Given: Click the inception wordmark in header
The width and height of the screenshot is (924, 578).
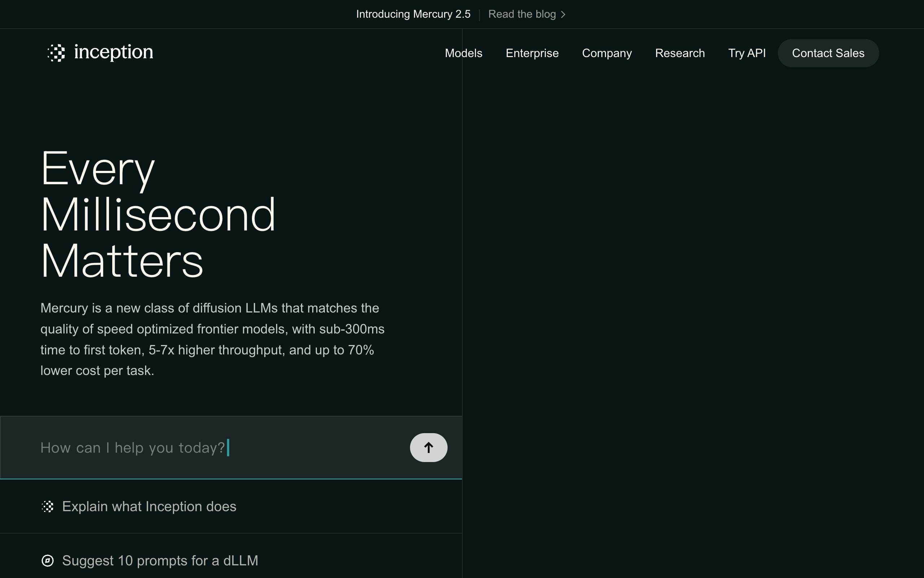Looking at the screenshot, I should 113,52.
